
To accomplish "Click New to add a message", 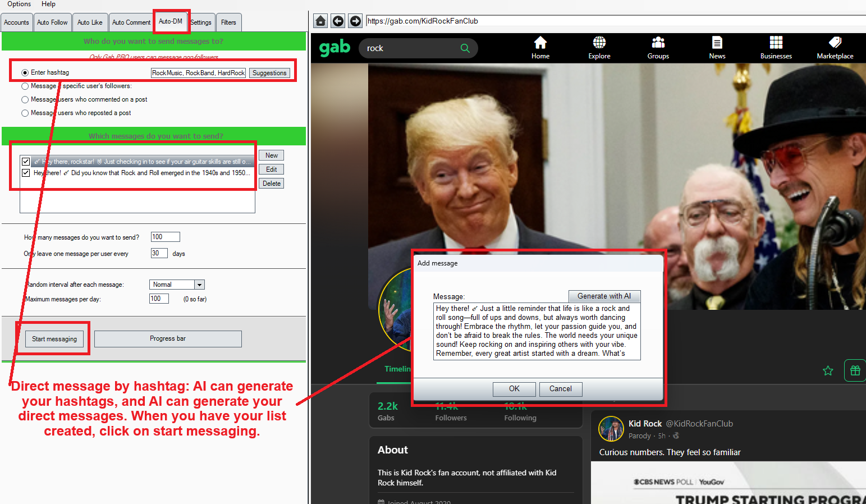I will [x=272, y=155].
